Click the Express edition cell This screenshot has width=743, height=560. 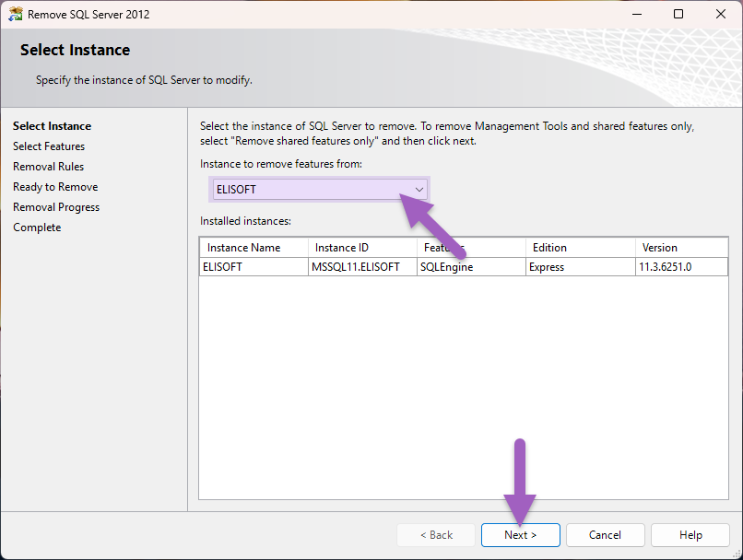point(581,267)
